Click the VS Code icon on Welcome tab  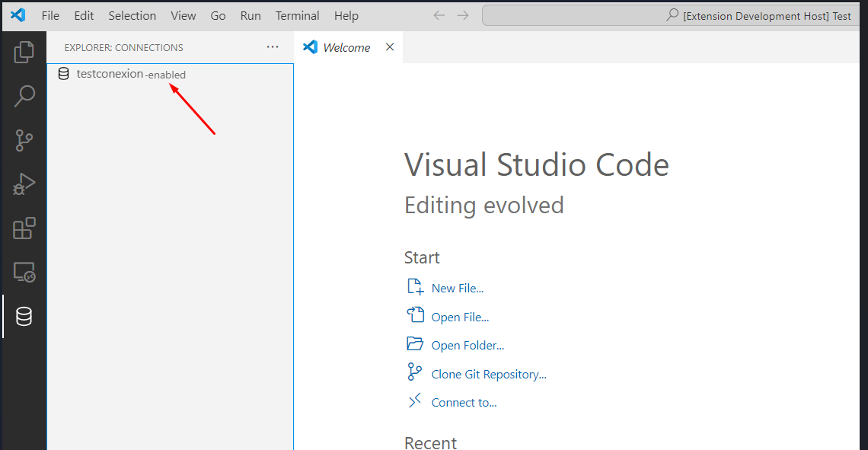pos(310,47)
